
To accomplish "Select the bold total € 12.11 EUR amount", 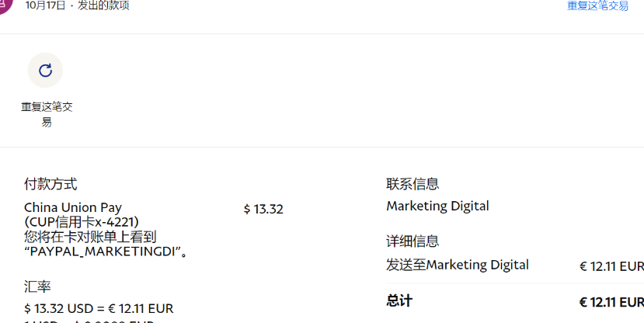I will pyautogui.click(x=611, y=302).
